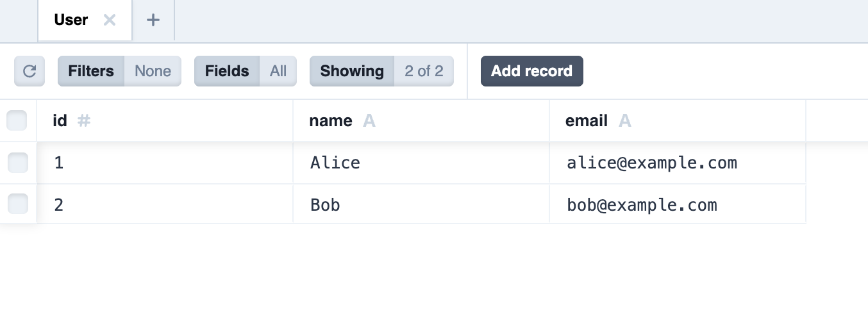Select the checkbox for Alice's row
The height and width of the screenshot is (319, 868).
tap(17, 163)
